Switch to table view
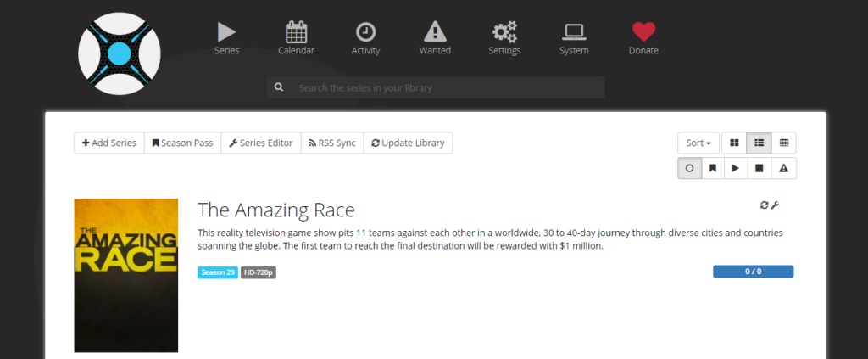868x359 pixels. coord(784,143)
